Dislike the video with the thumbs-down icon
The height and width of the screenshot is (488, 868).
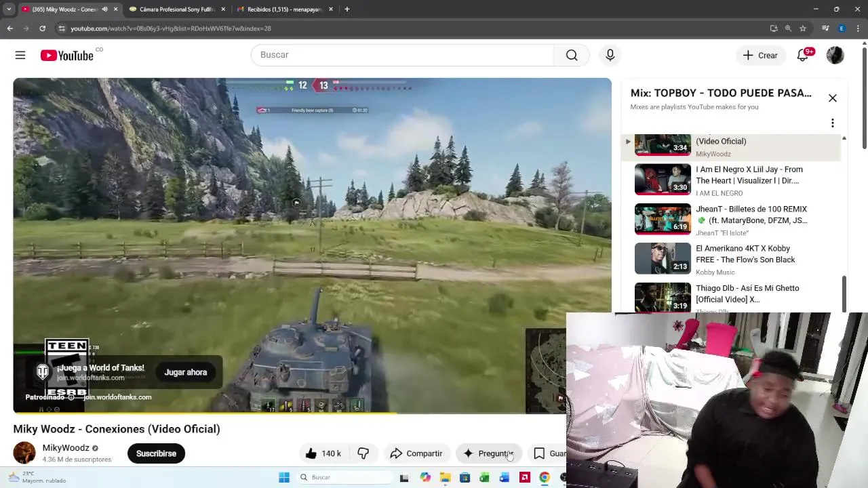363,453
